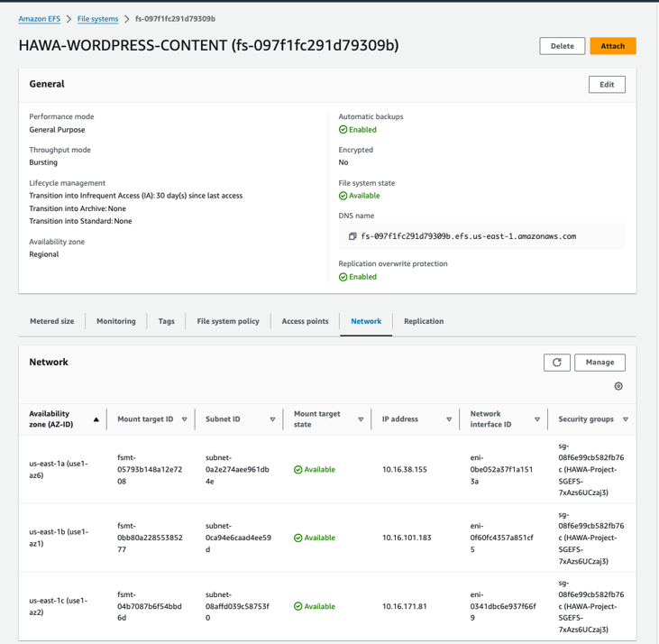Viewport: 659px width, 644px height.
Task: Click the Delete file system button
Action: point(562,46)
